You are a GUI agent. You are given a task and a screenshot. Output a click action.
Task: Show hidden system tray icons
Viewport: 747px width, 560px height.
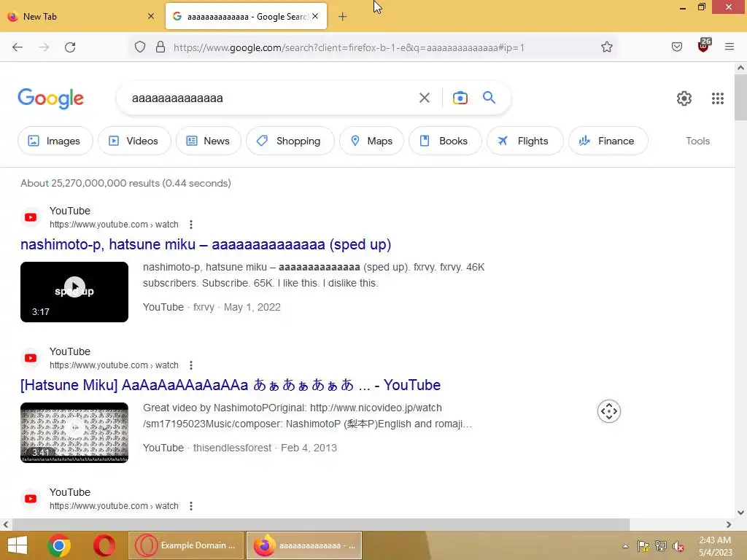point(625,546)
